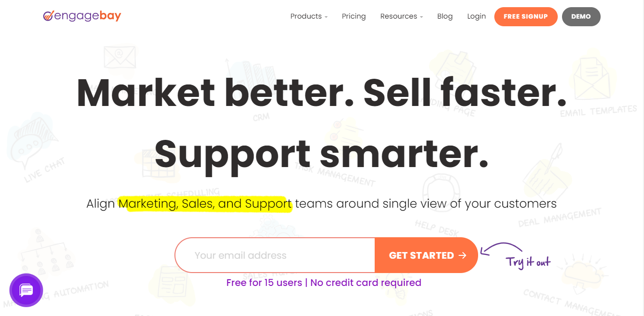Expand the Resources dropdown

coord(401,16)
